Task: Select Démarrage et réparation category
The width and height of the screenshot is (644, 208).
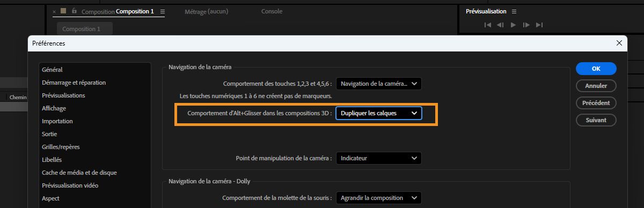Action: [74, 83]
